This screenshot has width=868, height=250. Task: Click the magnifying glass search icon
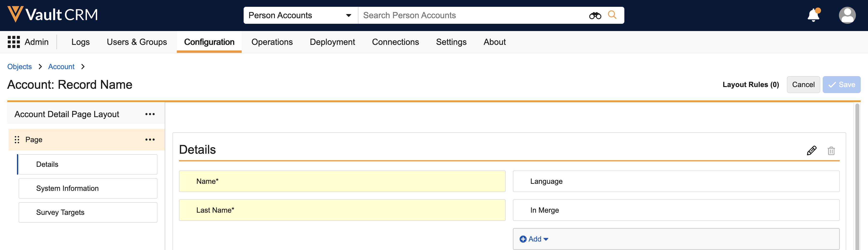coord(612,15)
